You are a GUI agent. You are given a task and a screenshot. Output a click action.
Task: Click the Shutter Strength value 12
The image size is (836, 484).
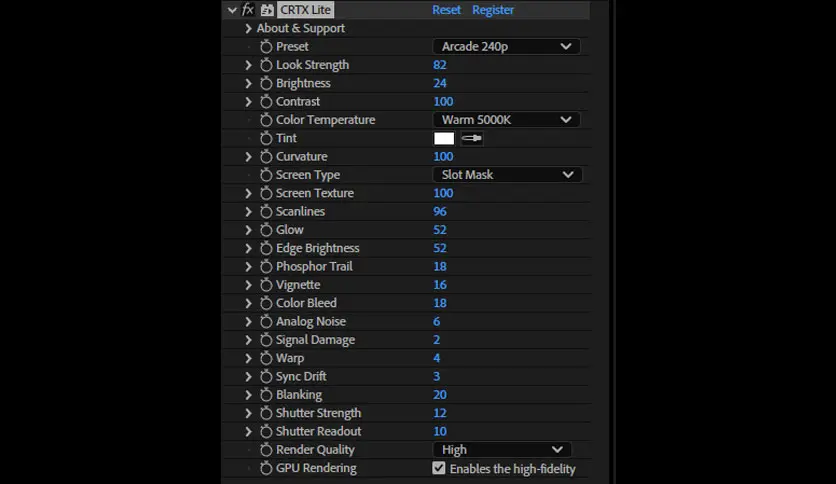[x=440, y=413]
